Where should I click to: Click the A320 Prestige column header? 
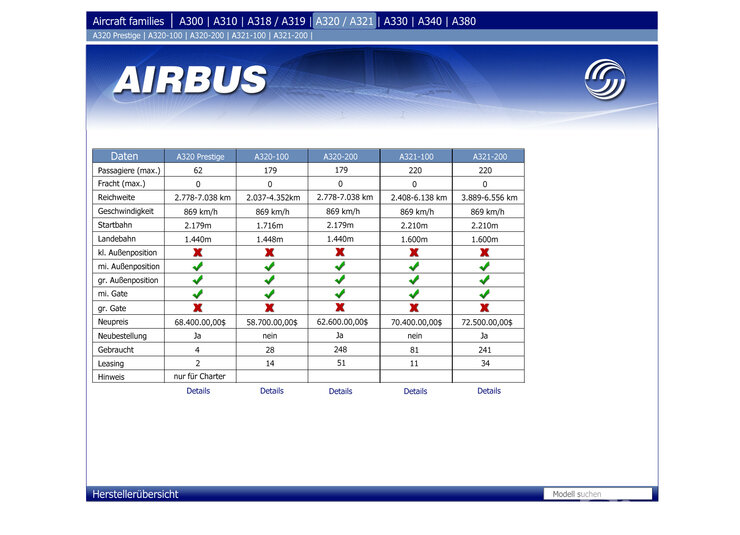click(201, 156)
